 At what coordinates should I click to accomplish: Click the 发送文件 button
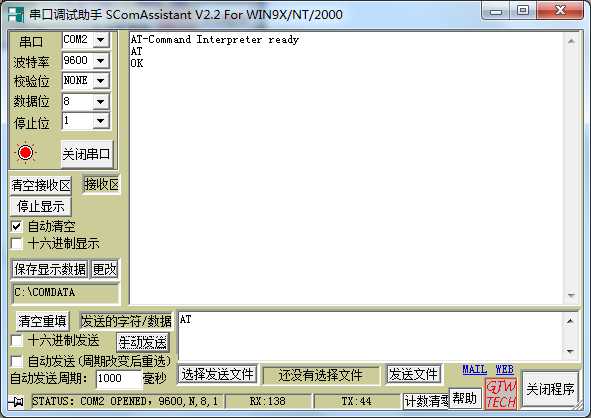(x=413, y=375)
